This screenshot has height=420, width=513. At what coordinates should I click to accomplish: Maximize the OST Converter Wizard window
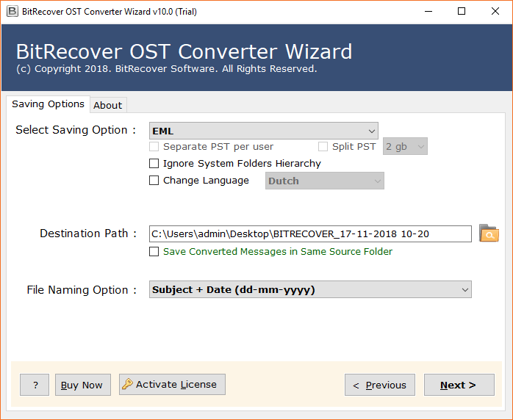(462, 12)
